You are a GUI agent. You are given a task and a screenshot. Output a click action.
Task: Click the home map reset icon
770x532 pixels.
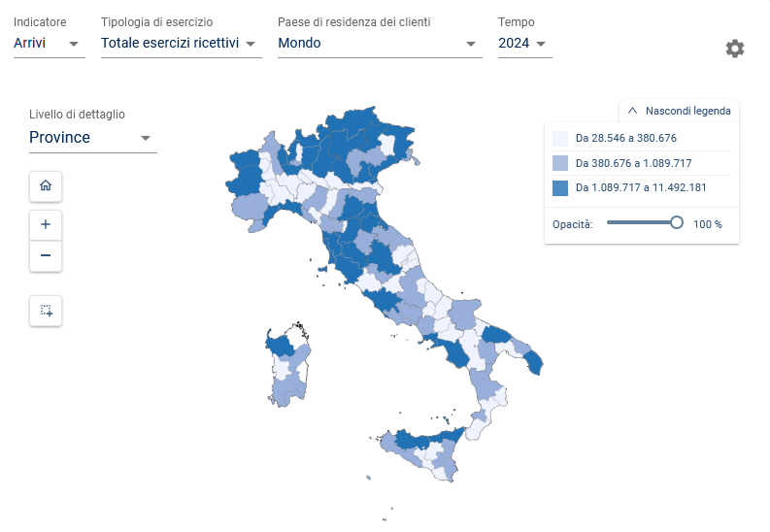coord(46,184)
